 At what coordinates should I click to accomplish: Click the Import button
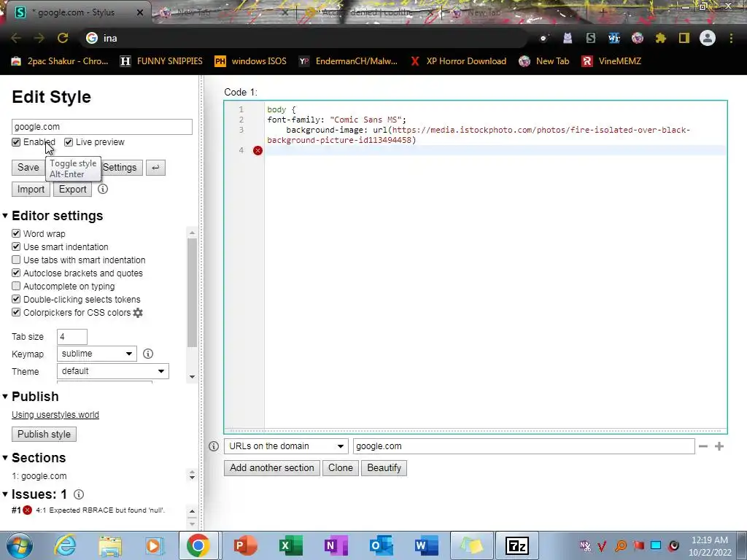[31, 190]
